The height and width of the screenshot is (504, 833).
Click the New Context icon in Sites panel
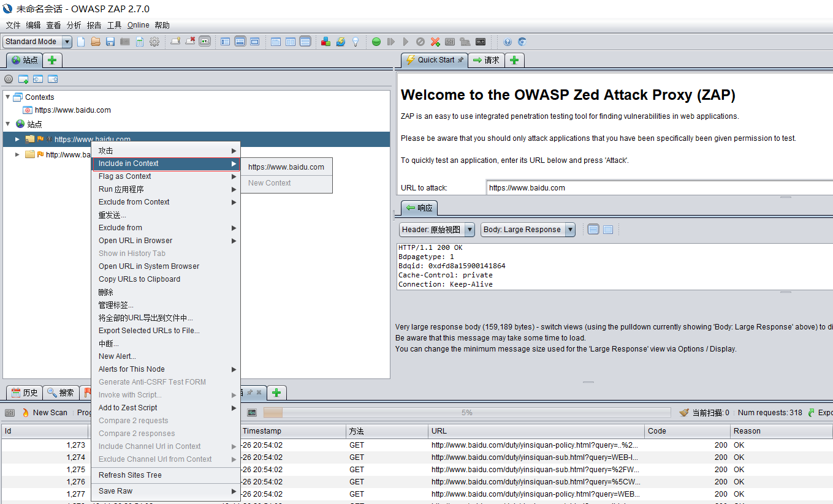tap(23, 79)
